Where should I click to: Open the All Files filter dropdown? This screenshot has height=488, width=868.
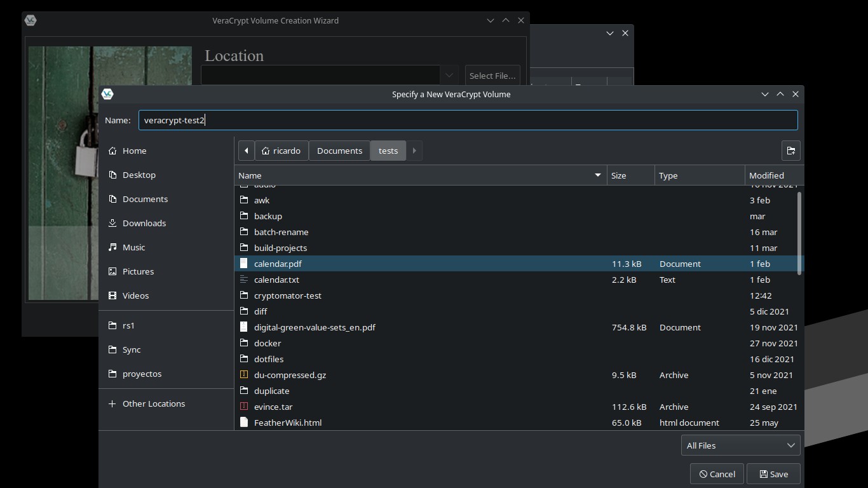tap(740, 445)
